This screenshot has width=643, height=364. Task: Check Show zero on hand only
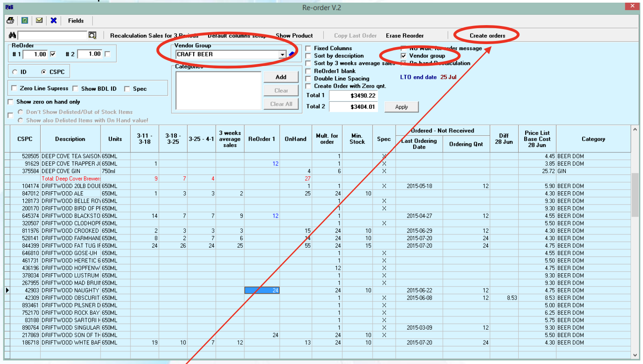[11, 102]
